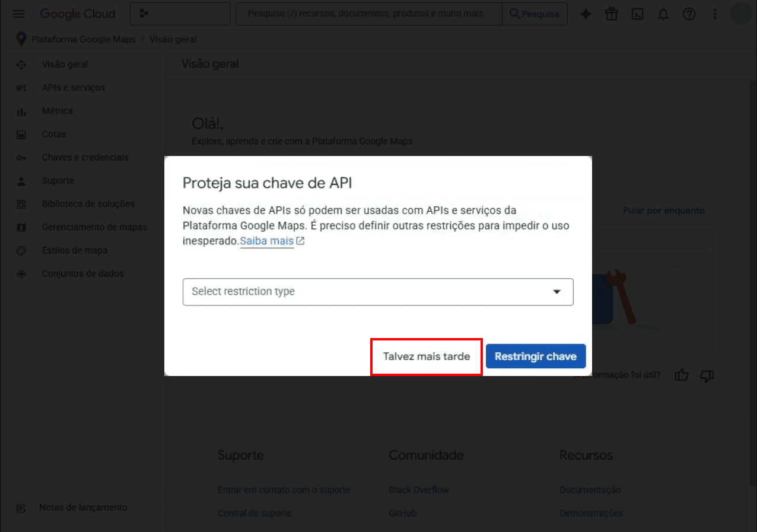
Task: Activate Cloud Shell terminal icon
Action: pos(638,14)
